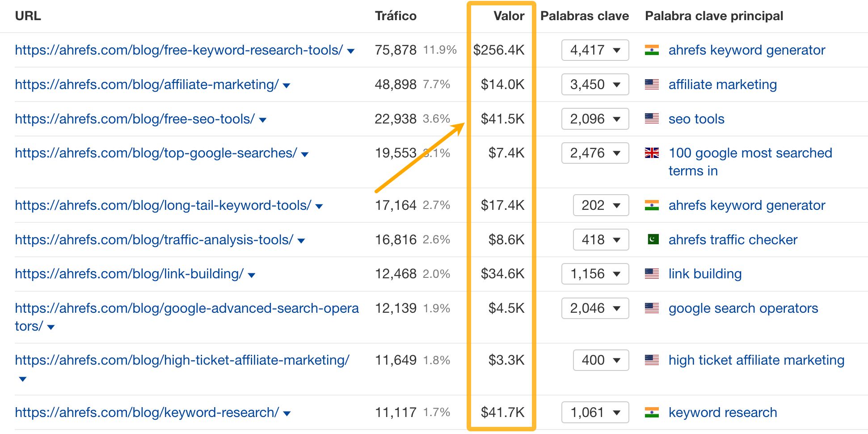Click the India flag beside "keyword research"

(x=653, y=412)
